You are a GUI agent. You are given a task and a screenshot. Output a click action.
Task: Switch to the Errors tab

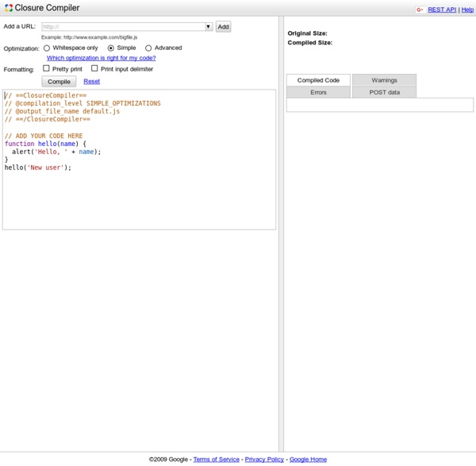pos(318,92)
